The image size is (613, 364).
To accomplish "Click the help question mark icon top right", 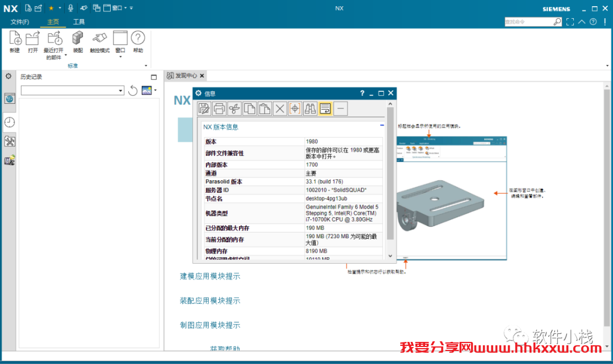I will [x=593, y=22].
